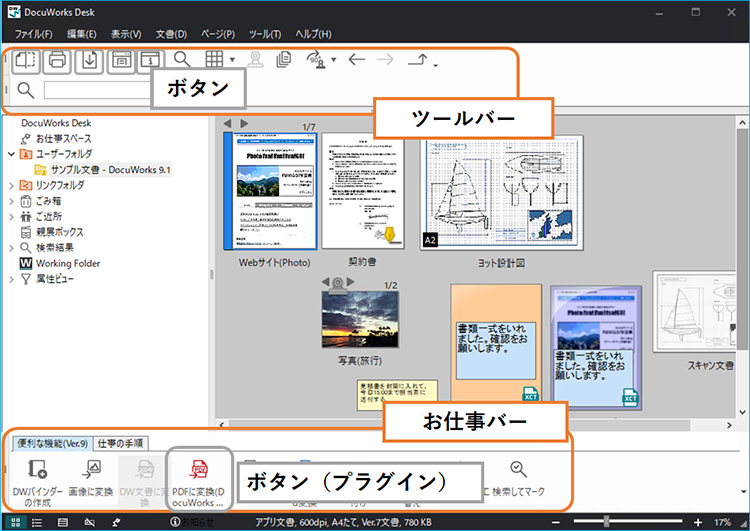Viewport: 750px width, 531px height.
Task: Select 親展ボックス in the folder tree
Action: click(x=59, y=232)
